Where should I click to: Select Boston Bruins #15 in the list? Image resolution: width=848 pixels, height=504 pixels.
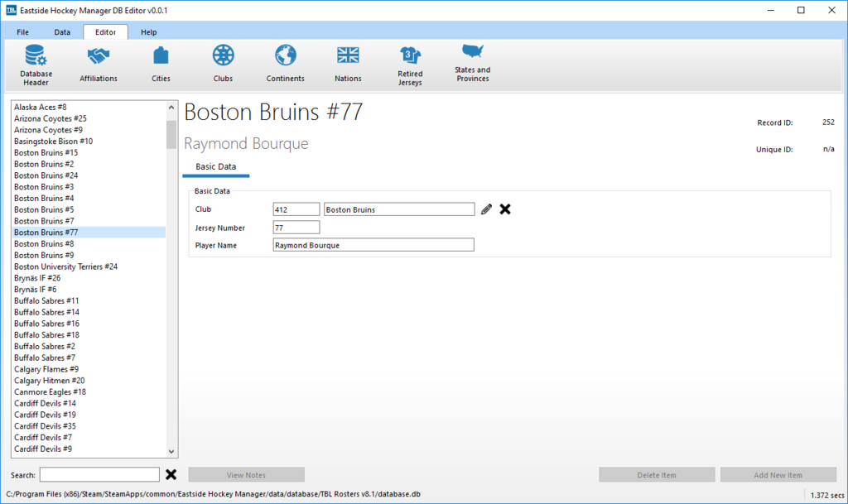[89, 152]
